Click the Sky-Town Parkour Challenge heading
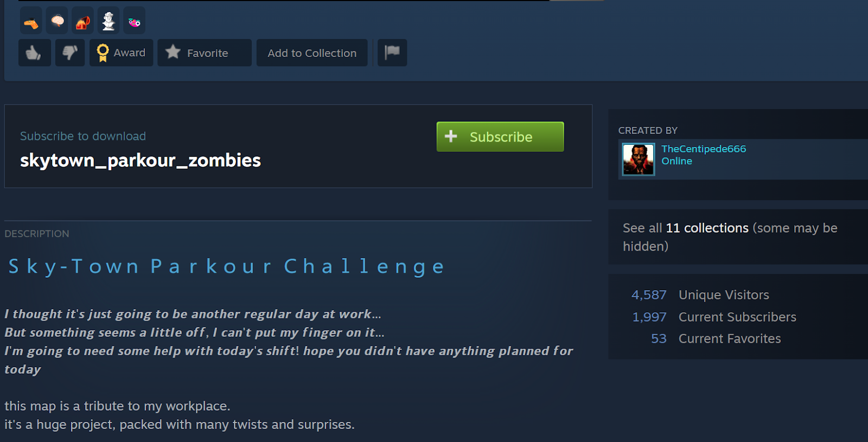Image resolution: width=868 pixels, height=442 pixels. tap(227, 266)
